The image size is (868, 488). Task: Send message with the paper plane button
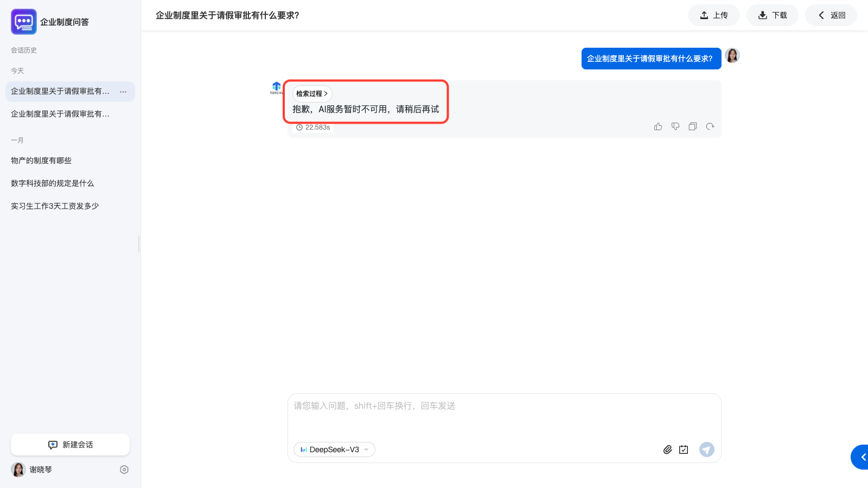(706, 450)
